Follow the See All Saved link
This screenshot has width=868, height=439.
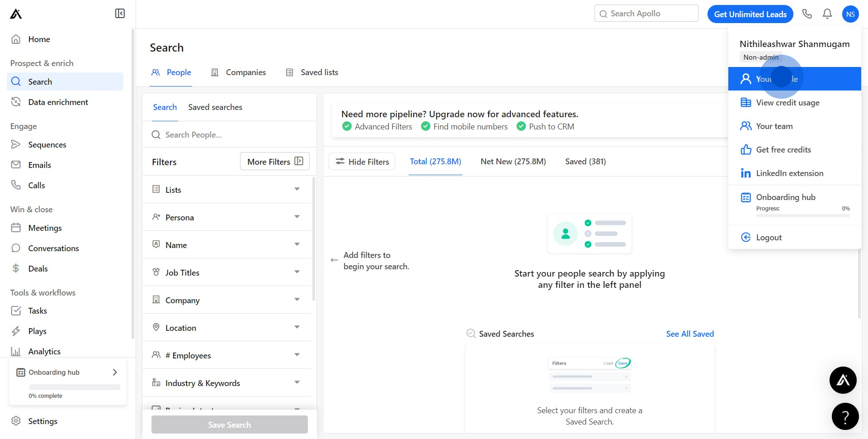[x=689, y=334]
